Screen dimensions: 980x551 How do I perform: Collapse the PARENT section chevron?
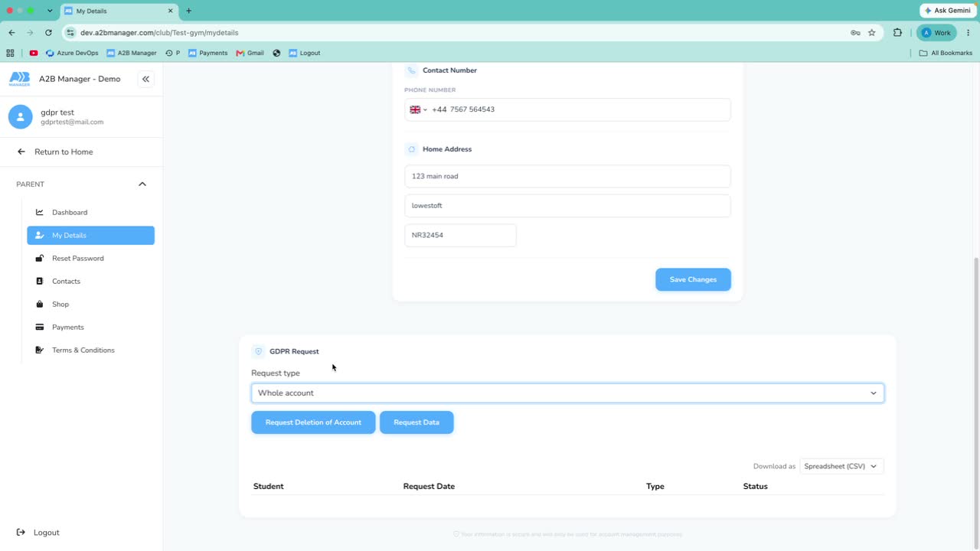(x=142, y=184)
